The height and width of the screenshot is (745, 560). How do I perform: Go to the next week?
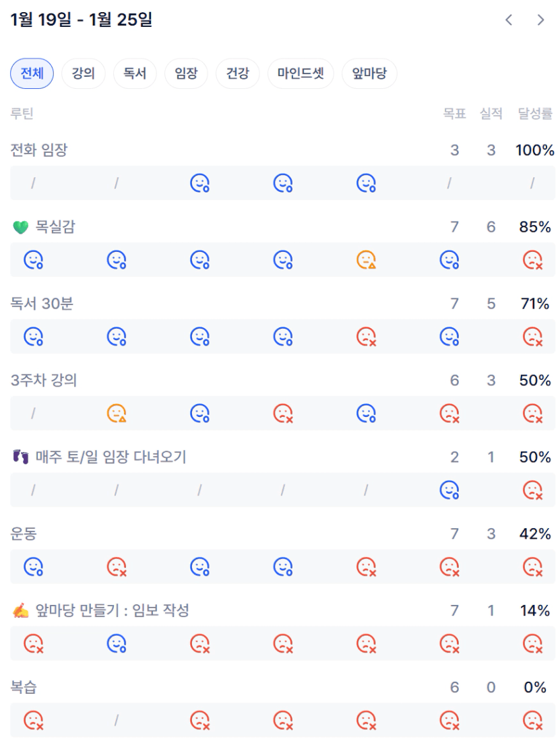click(540, 20)
